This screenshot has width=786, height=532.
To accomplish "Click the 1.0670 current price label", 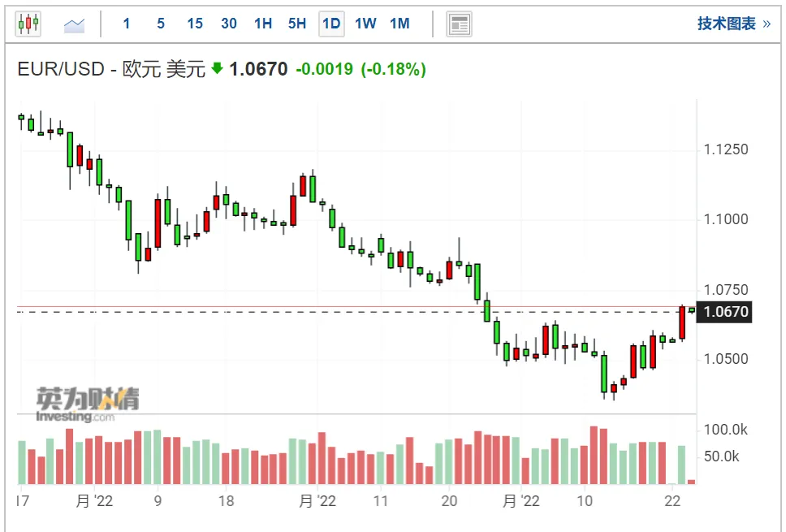I will (x=725, y=311).
